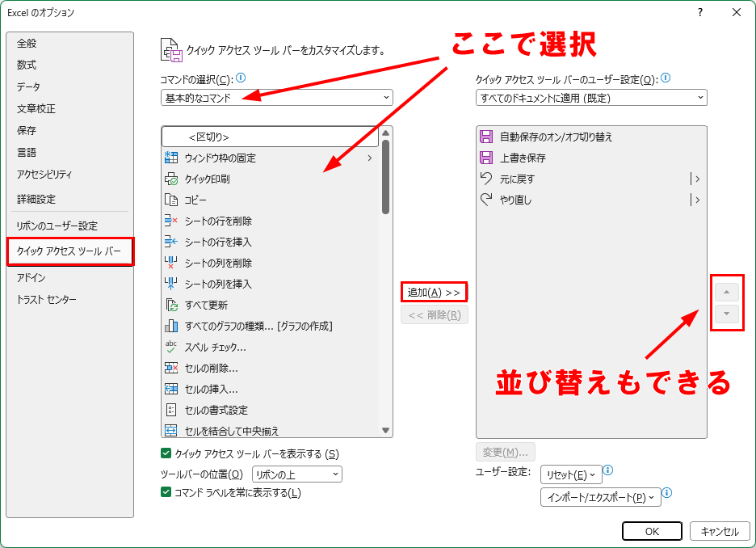756x548 pixels.
Task: Click the シートの行を削除 icon
Action: 170,221
